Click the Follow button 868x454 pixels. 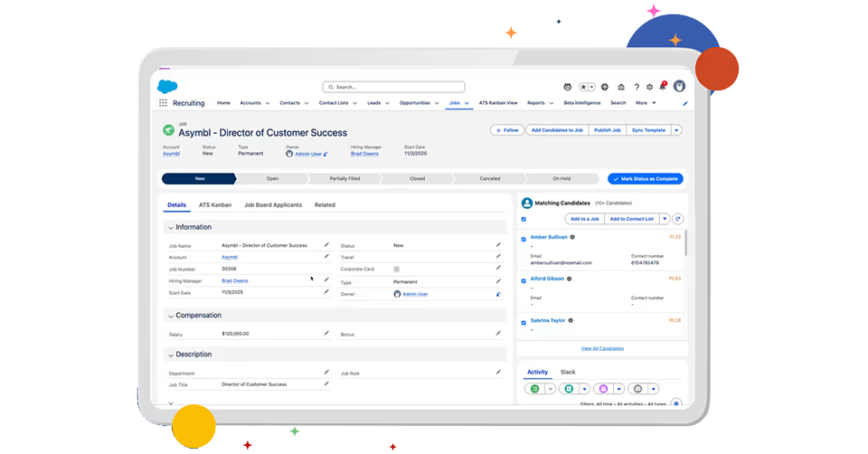[507, 130]
